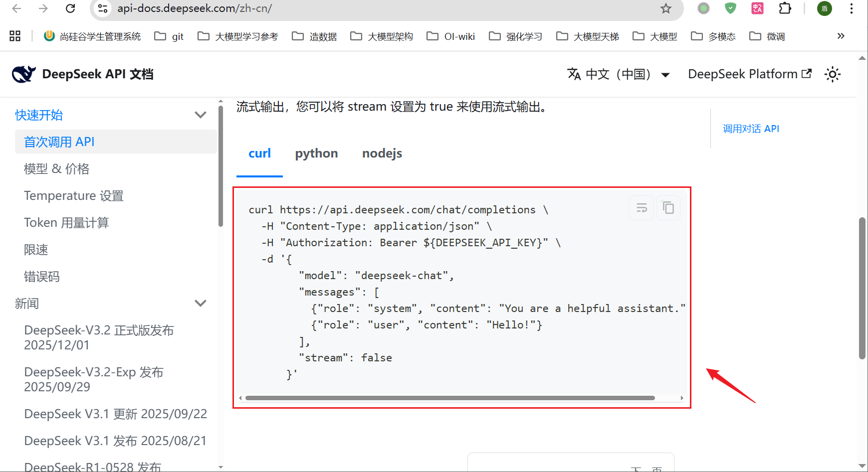Click the DeepSeek whale logo
Image resolution: width=868 pixels, height=472 pixels.
(x=23, y=74)
